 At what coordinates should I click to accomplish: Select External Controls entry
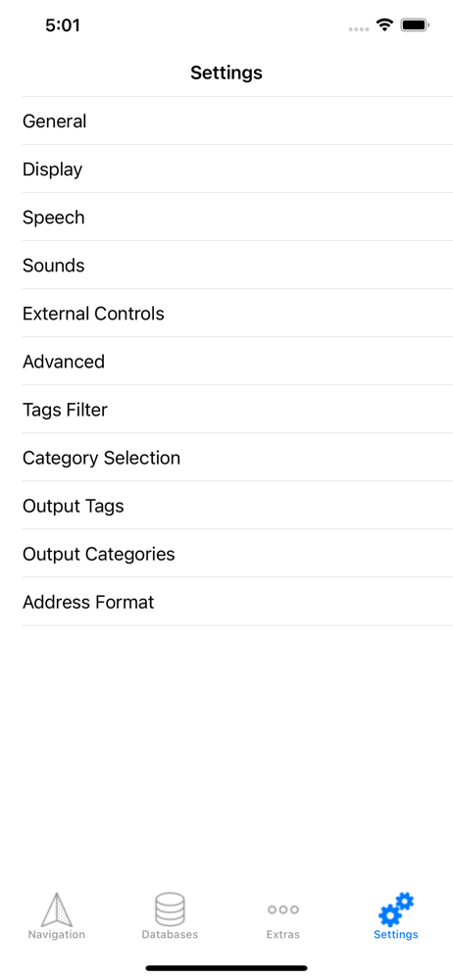pos(237,314)
